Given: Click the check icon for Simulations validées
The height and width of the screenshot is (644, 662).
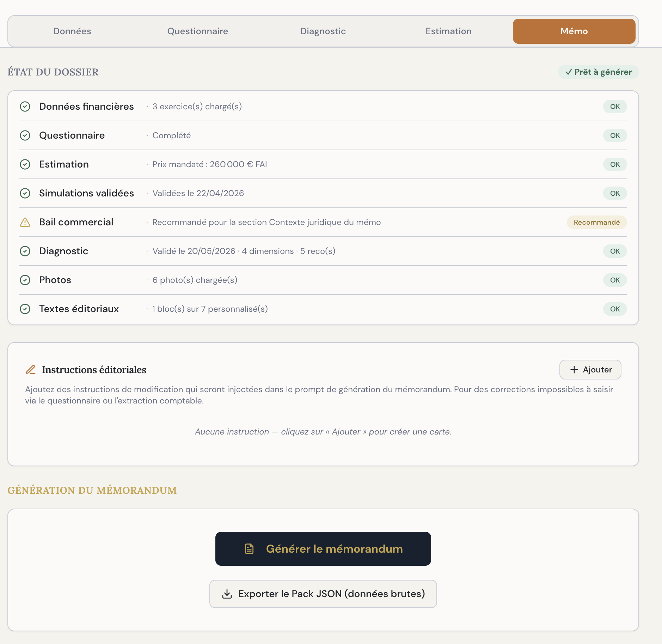Looking at the screenshot, I should 25,193.
